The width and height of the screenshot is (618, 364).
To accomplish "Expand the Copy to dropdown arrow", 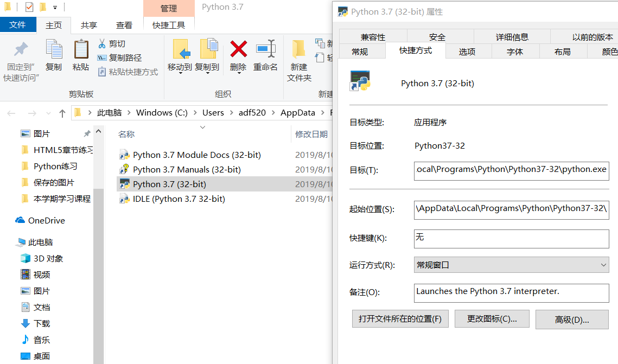I will 208,74.
